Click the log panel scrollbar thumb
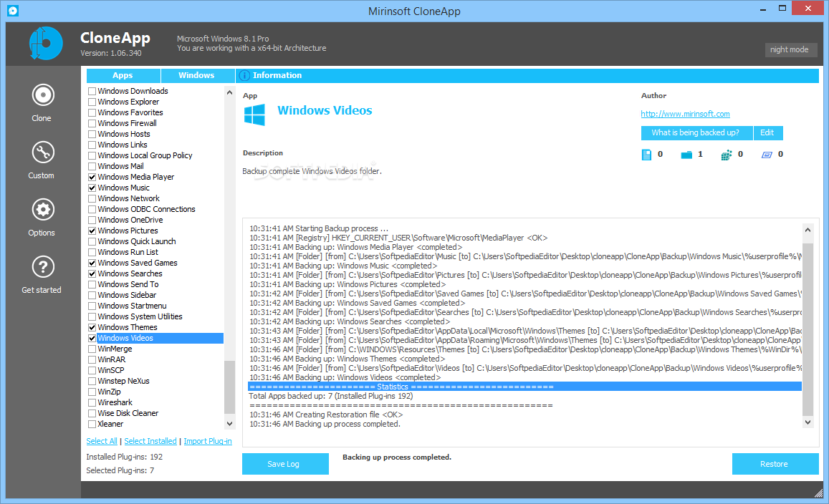The image size is (829, 504). [x=808, y=329]
